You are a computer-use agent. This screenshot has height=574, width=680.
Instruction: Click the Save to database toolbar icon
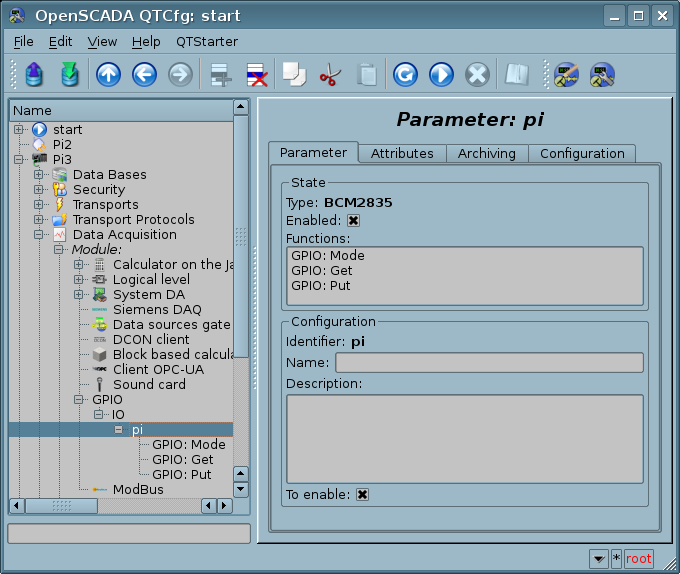[69, 75]
